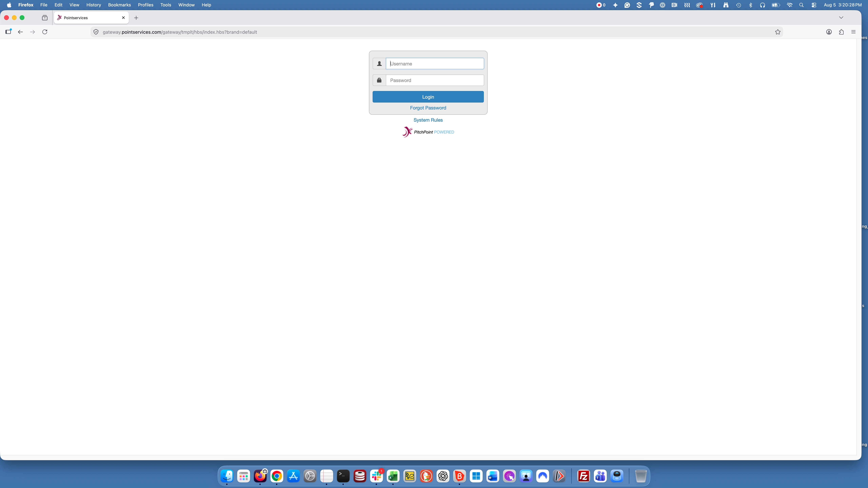Click the user icon beside the Username field
The image size is (868, 488).
click(x=379, y=64)
